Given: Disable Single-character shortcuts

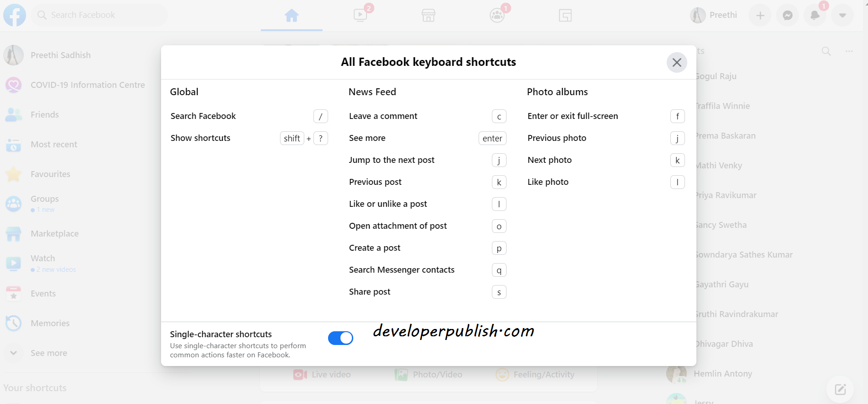Looking at the screenshot, I should 340,338.
